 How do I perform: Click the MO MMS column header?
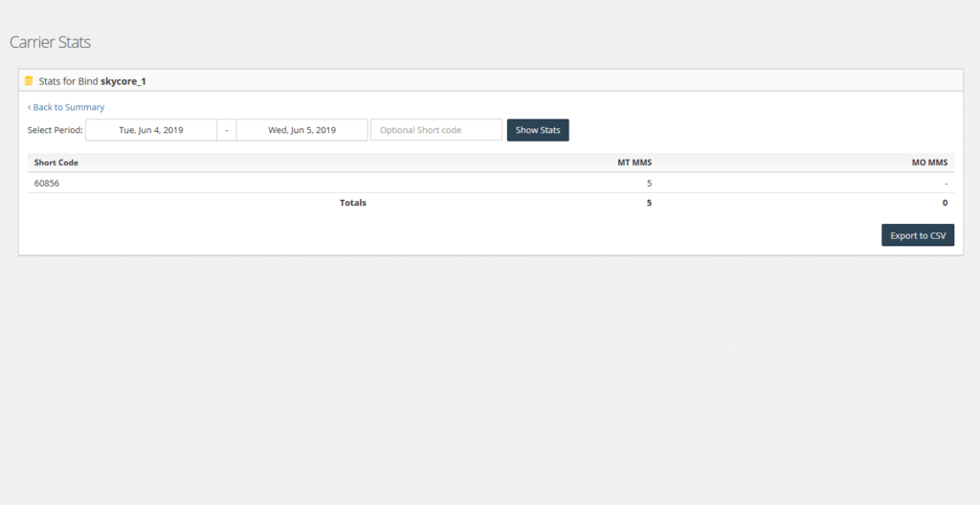(929, 163)
